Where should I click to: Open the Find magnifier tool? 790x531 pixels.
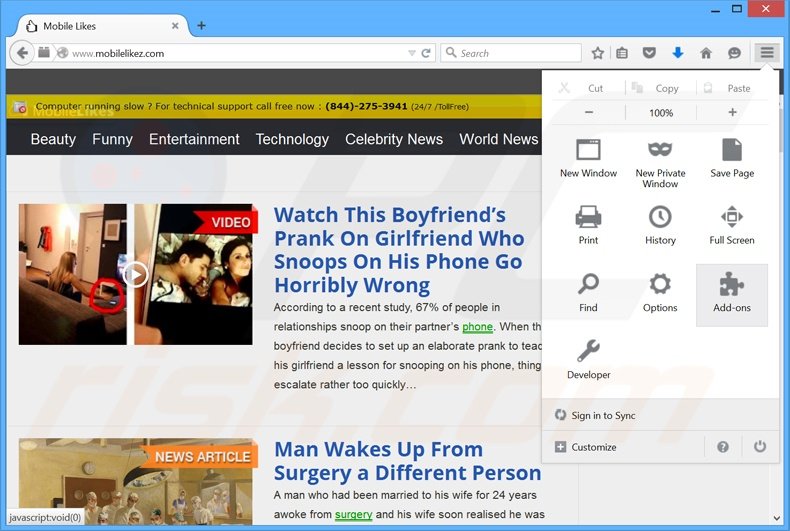tap(588, 293)
